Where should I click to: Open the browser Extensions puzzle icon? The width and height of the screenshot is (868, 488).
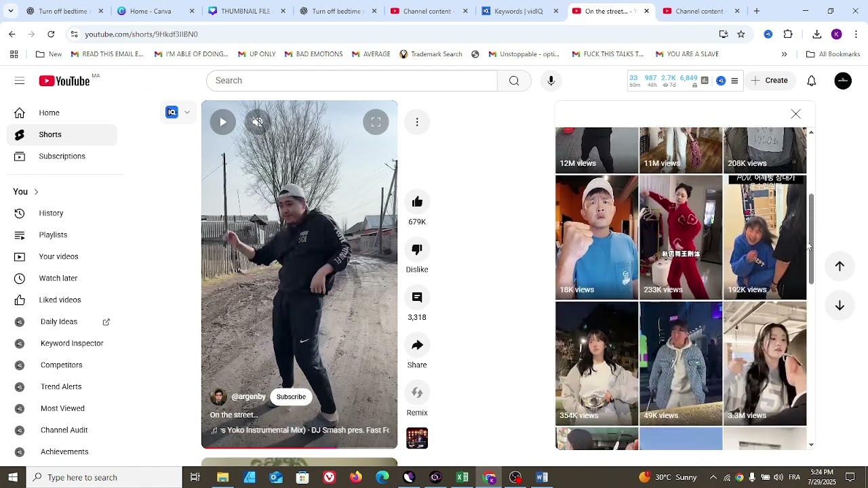(788, 34)
